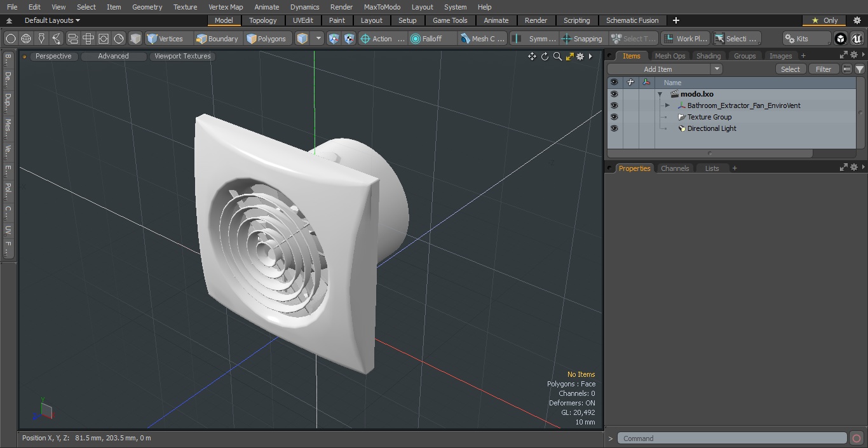The image size is (868, 448).
Task: Collapse the modo.lxo scene tree
Action: tap(660, 94)
